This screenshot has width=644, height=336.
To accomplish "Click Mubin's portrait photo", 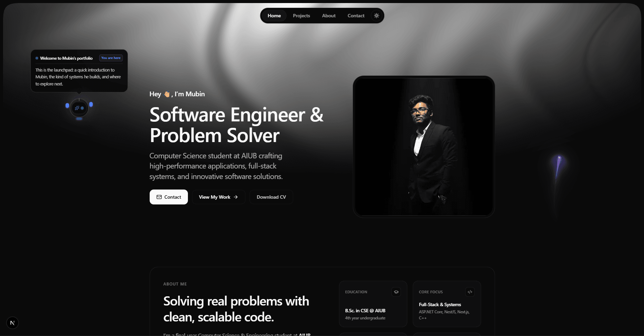I will tap(424, 146).
